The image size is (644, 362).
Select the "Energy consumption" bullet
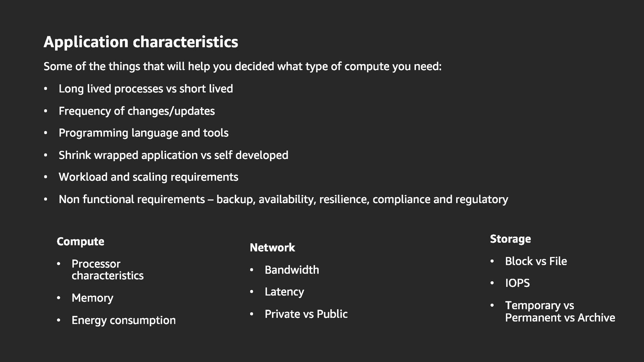pyautogui.click(x=123, y=320)
